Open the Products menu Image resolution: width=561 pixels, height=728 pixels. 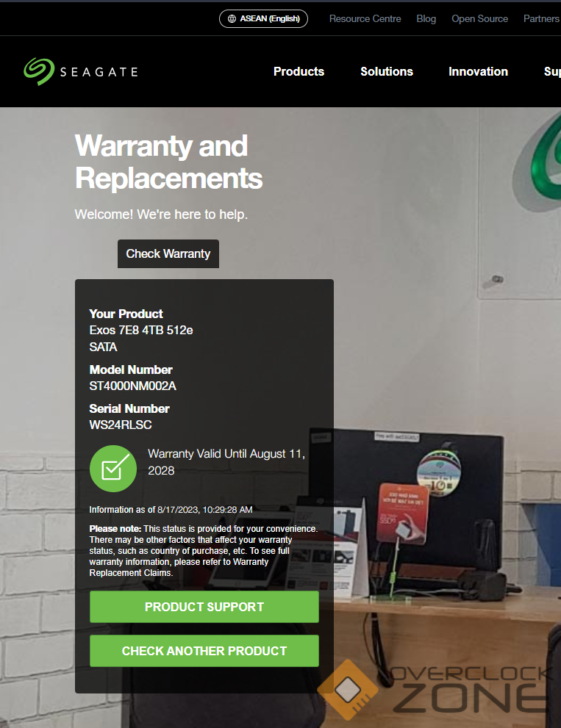tap(299, 71)
